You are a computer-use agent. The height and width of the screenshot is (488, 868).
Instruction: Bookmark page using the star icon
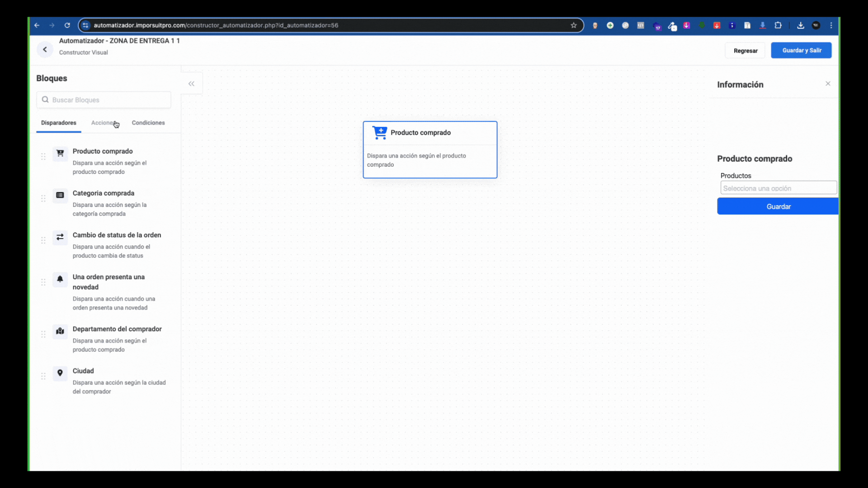574,25
